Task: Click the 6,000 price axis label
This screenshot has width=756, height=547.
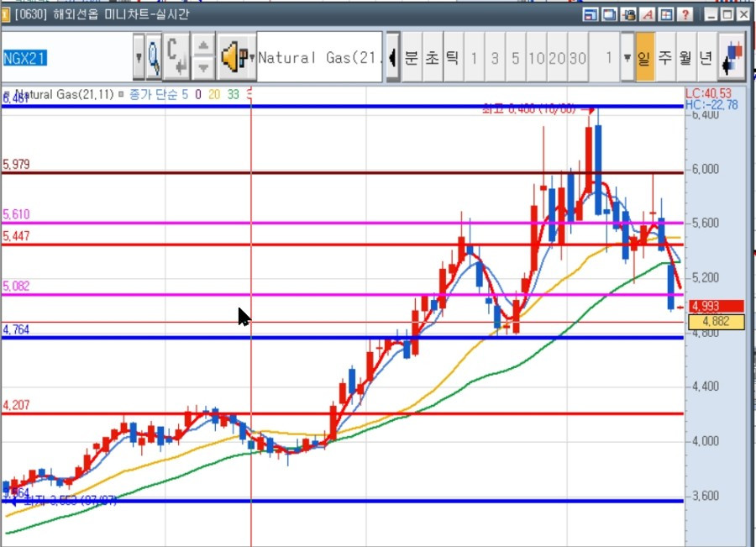Action: click(706, 169)
